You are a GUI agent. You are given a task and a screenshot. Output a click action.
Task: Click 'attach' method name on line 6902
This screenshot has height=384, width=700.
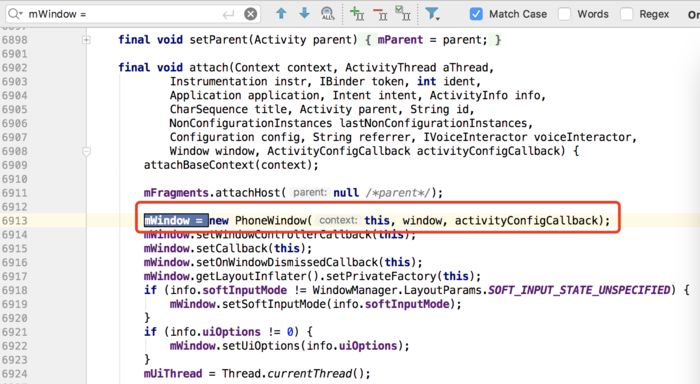point(208,68)
